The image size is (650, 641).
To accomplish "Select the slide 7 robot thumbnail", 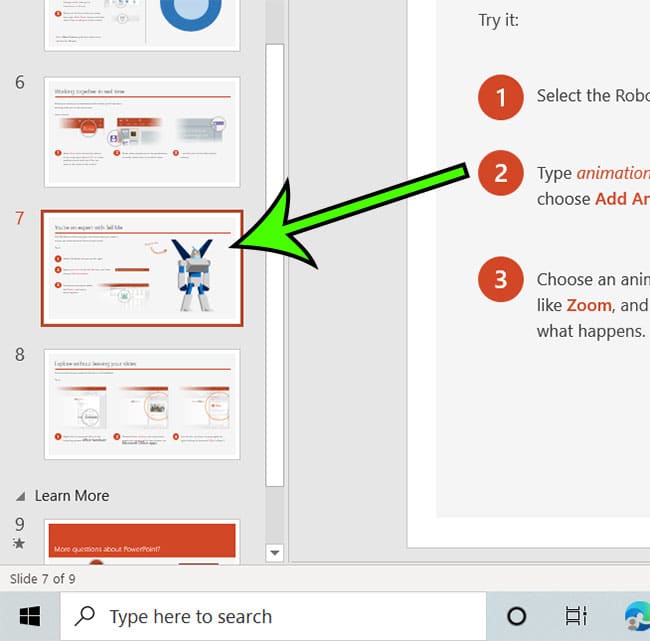I will tap(142, 268).
